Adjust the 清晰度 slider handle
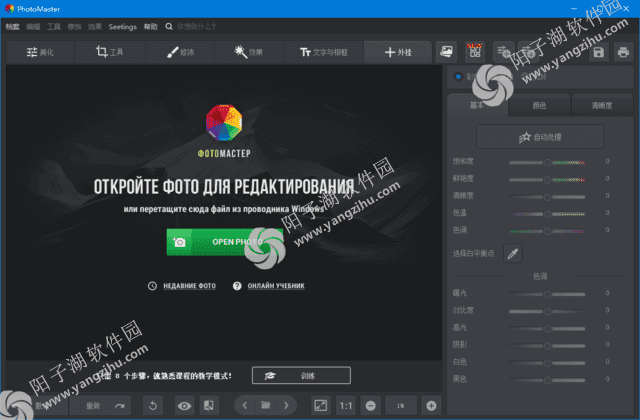The width and height of the screenshot is (640, 420). pos(547,196)
